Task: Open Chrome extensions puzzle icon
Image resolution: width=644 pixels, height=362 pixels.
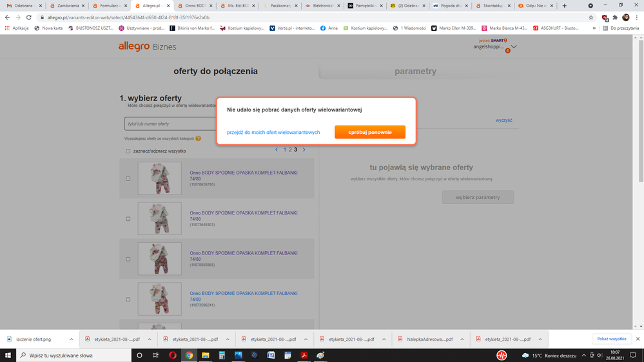Action: point(615,17)
